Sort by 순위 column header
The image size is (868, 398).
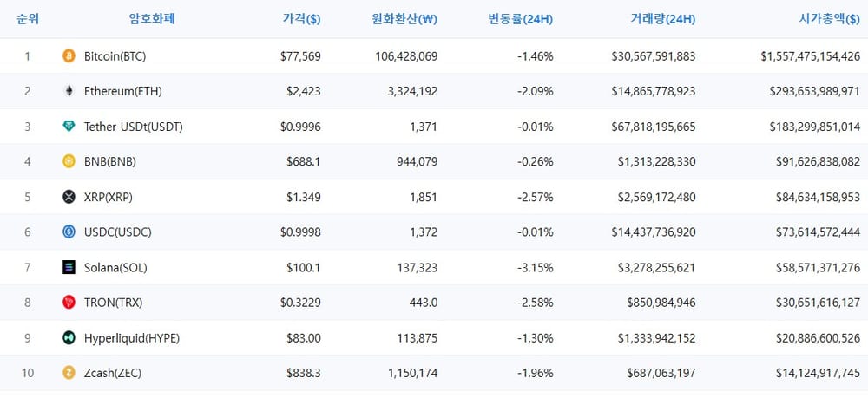pos(28,19)
